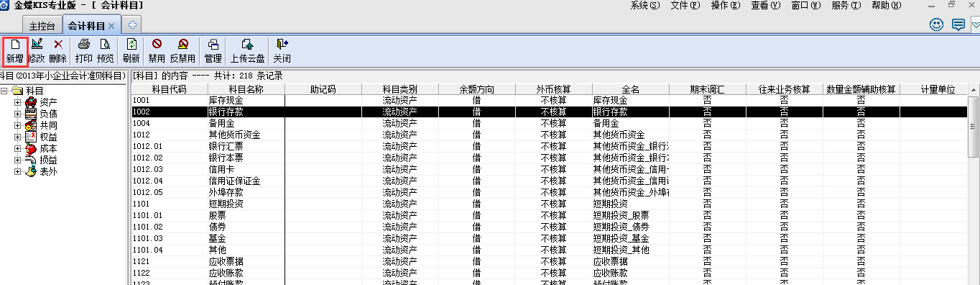
Task: Click the 信用证保证金 account name cell
Action: click(246, 181)
